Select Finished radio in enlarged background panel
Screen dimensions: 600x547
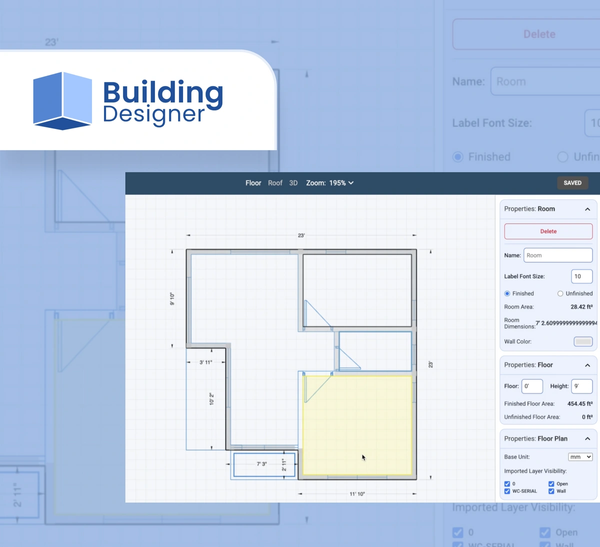(x=458, y=157)
